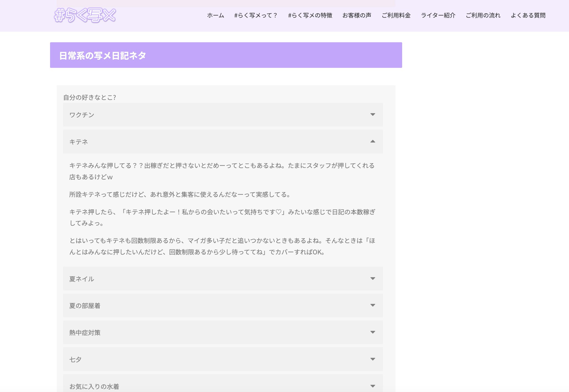The image size is (569, 392).
Task: Click paragraph starting とはいってもキテネも回数制限
Action: tap(222, 246)
